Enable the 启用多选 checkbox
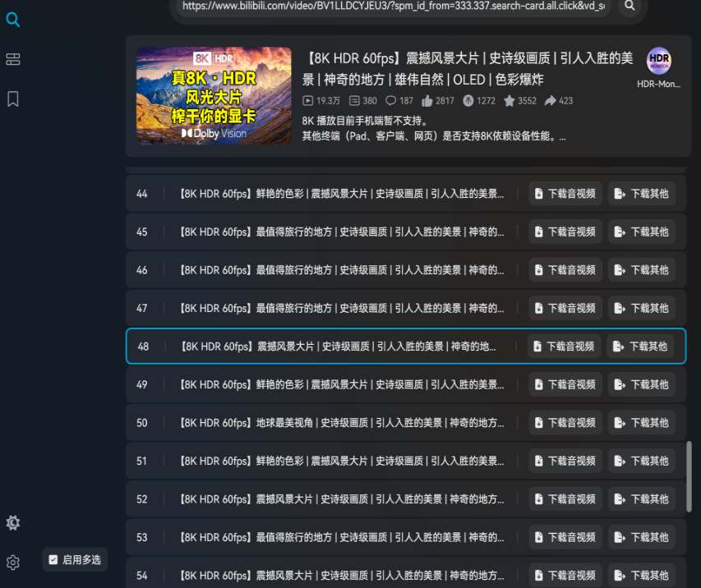This screenshot has height=588, width=701. tap(53, 560)
